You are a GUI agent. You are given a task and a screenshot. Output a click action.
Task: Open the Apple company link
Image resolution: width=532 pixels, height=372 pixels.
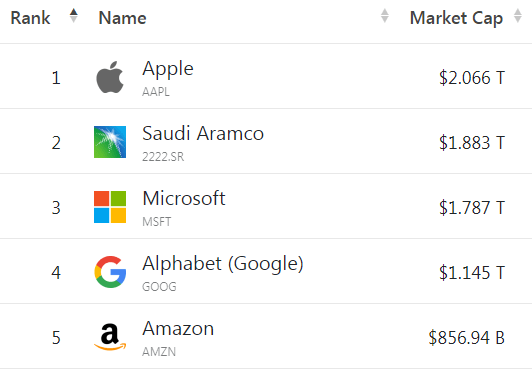coord(168,70)
